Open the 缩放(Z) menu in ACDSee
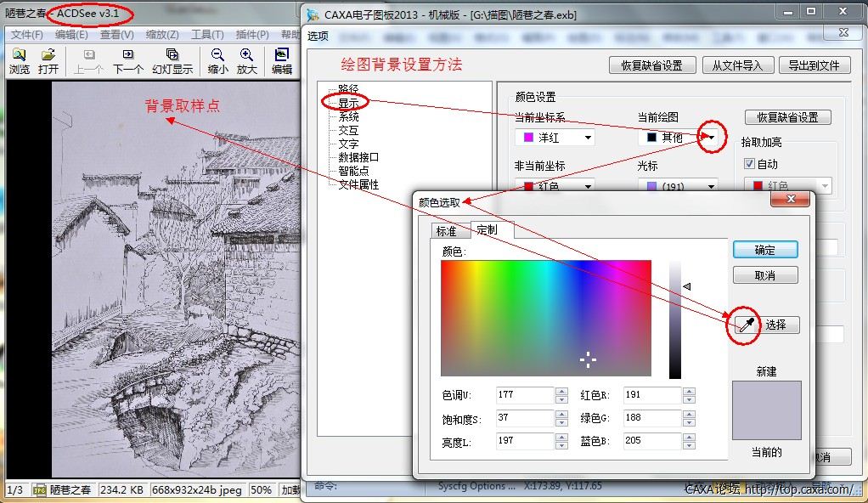Screen dimensions: 868x503 162,35
